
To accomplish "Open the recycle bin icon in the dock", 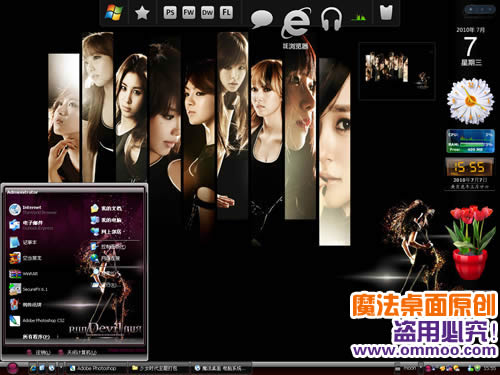I will pyautogui.click(x=386, y=13).
